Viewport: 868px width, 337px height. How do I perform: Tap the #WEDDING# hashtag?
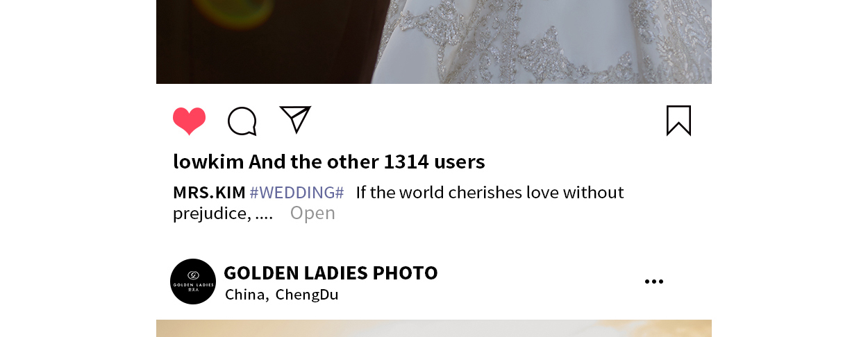coord(297,192)
